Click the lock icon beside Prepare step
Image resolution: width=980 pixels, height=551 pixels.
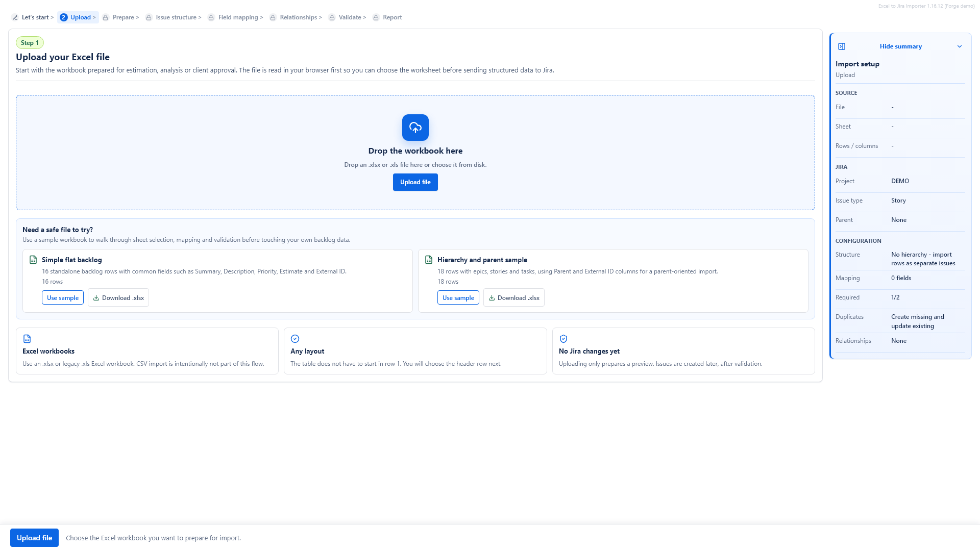pos(106,17)
